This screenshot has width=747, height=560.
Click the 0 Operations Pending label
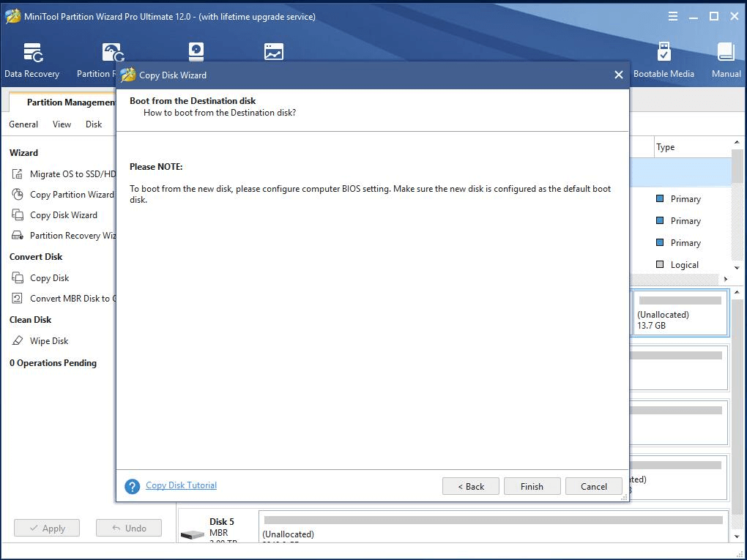pyautogui.click(x=53, y=363)
